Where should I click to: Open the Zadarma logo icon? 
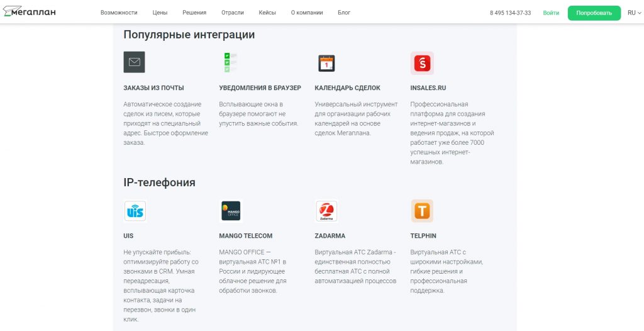click(326, 211)
